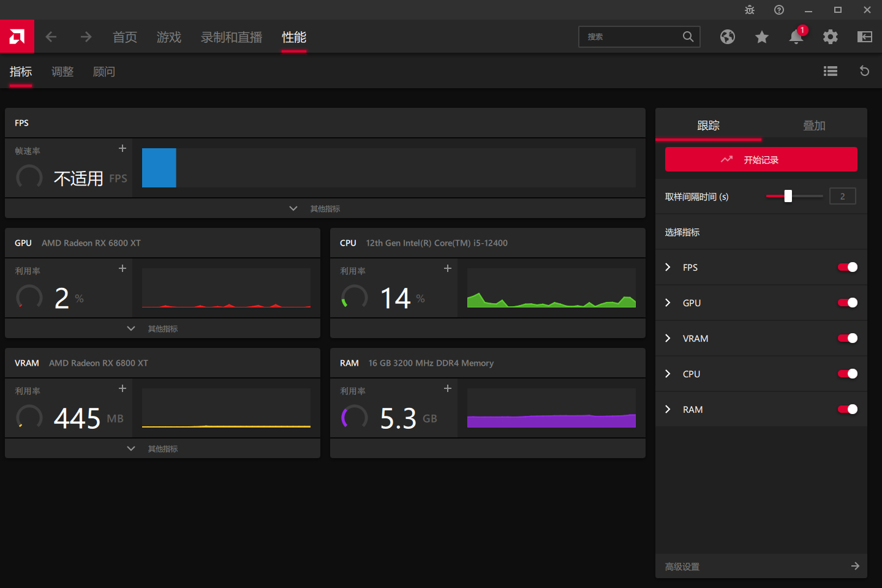Open the bug report icon
The height and width of the screenshot is (588, 882).
click(750, 10)
